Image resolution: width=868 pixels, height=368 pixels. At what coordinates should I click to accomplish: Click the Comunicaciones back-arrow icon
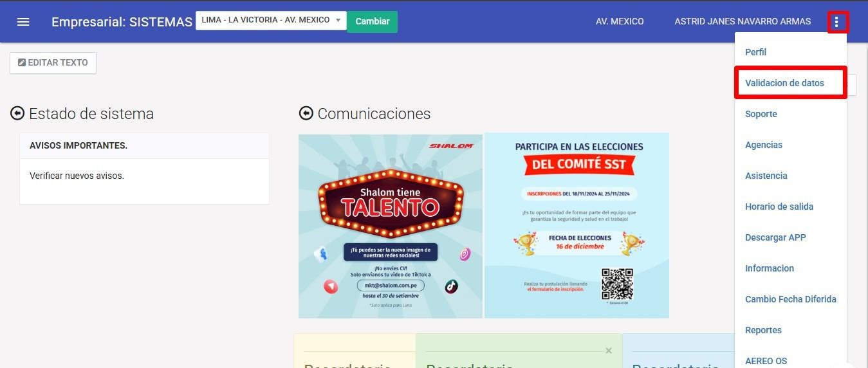[x=306, y=114]
